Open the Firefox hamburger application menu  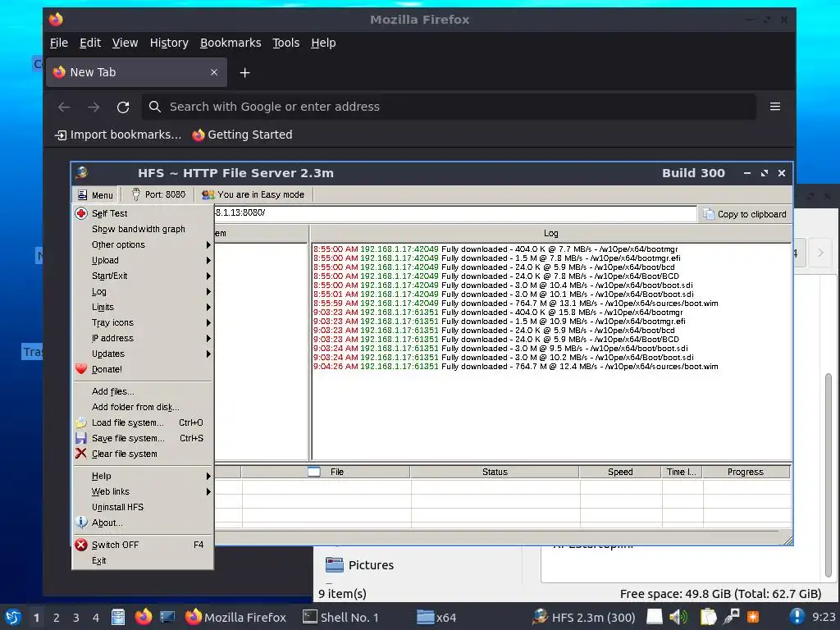pyautogui.click(x=774, y=107)
